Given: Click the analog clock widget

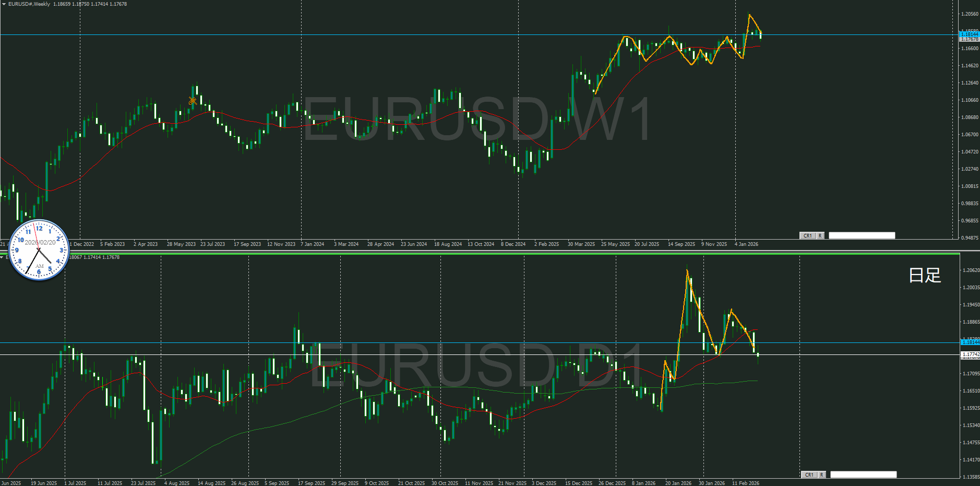Looking at the screenshot, I should pos(39,250).
